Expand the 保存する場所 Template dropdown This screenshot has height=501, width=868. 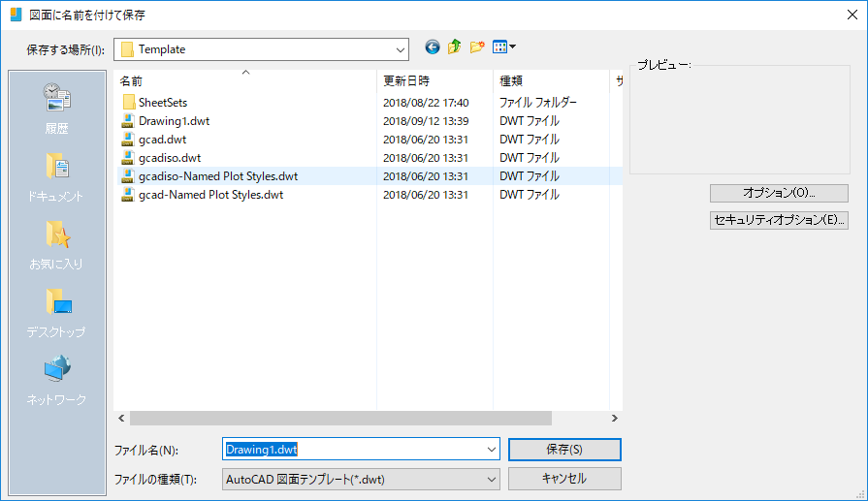point(401,49)
